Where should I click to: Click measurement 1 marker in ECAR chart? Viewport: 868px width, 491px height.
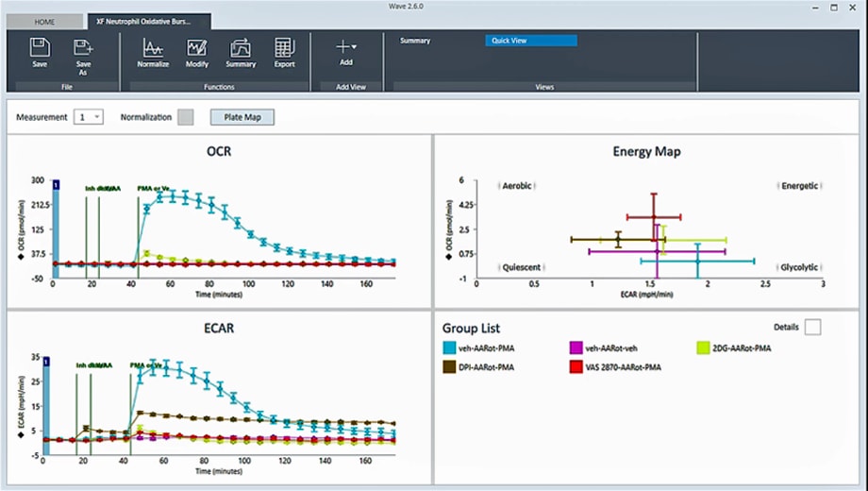pos(56,360)
